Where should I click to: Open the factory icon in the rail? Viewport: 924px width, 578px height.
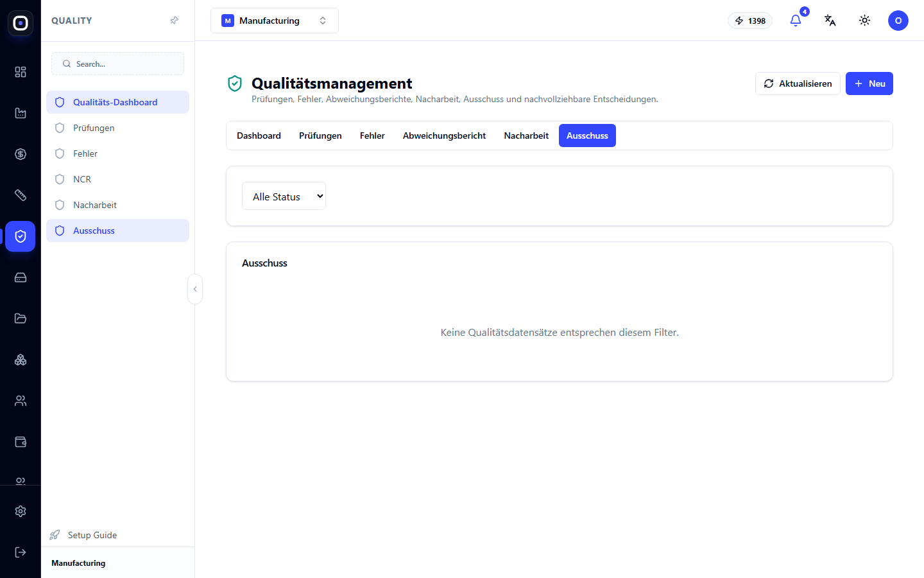point(21,113)
